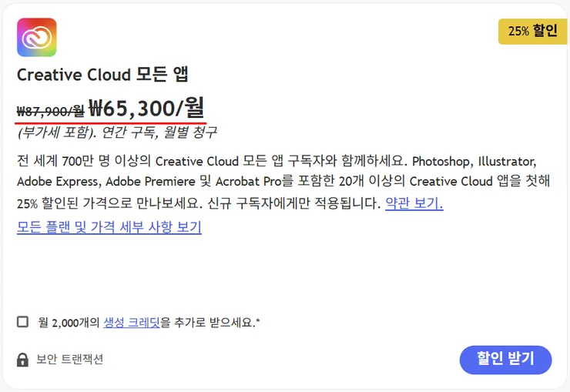Open the 약관 보기 terms link
Screen dimensions: 570x392
414,203
